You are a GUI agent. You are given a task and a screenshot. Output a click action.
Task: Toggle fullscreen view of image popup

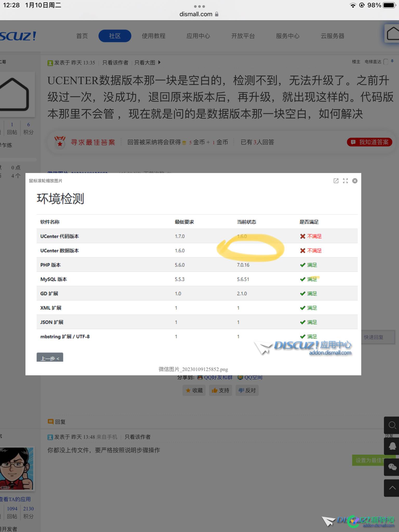point(345,181)
